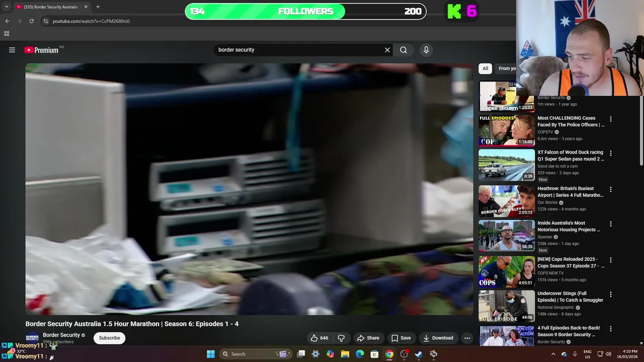Image resolution: width=644 pixels, height=362 pixels.
Task: Clear the search box with the X
Action: pyautogui.click(x=387, y=50)
